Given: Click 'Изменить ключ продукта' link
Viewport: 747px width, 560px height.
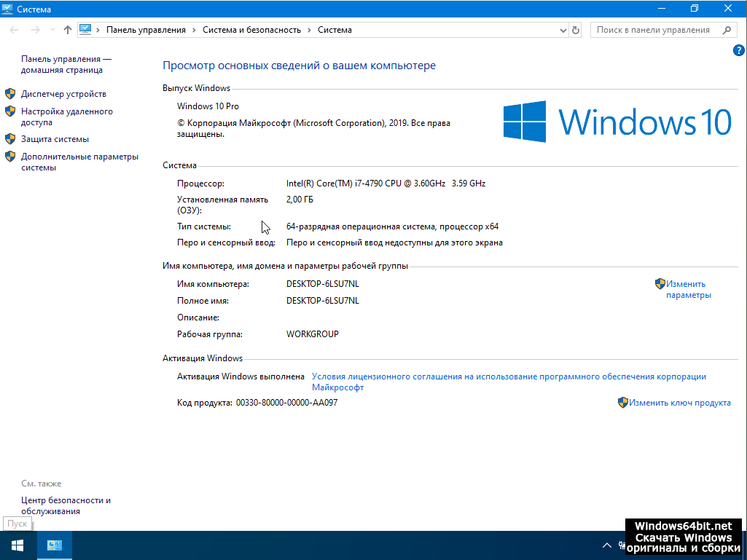Looking at the screenshot, I should point(679,403).
